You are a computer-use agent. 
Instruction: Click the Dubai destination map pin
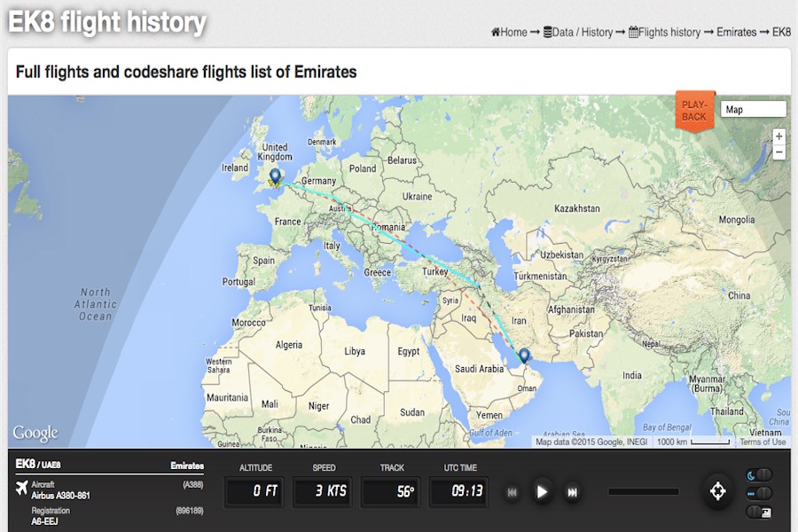[524, 355]
